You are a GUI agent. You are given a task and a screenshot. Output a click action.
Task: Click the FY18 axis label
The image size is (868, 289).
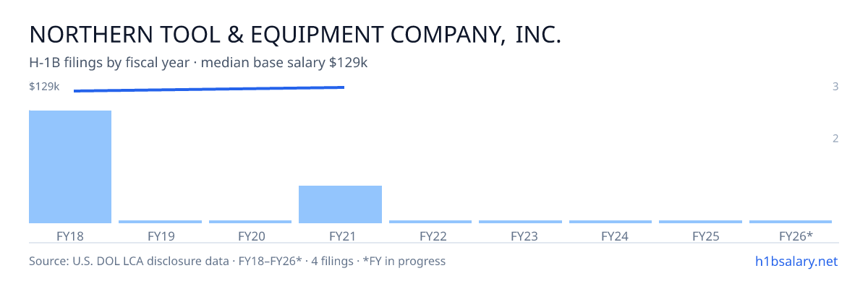[x=70, y=236]
